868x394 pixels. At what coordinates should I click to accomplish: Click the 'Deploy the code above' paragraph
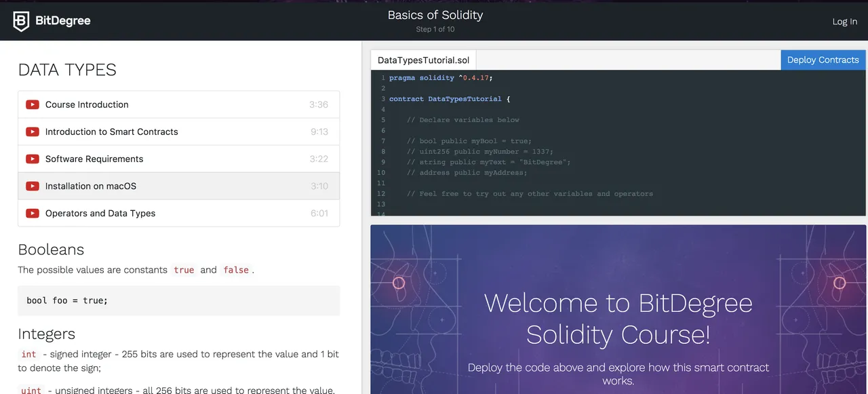[618, 374]
